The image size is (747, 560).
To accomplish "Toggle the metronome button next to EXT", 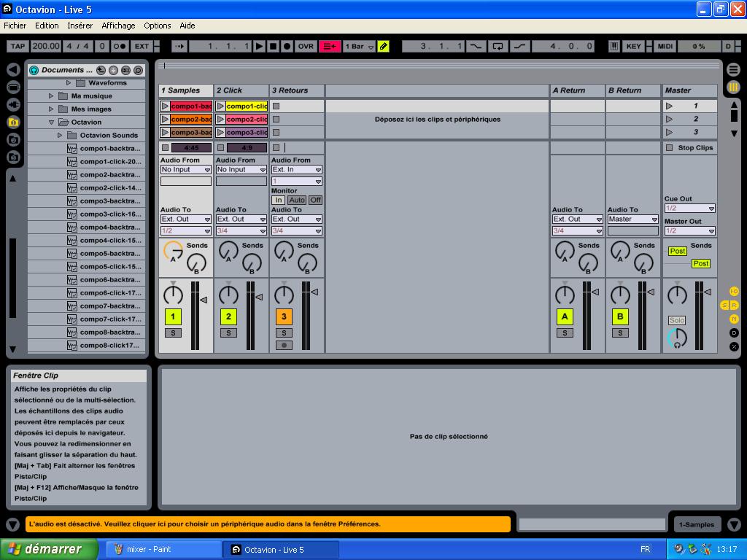I will (x=119, y=46).
